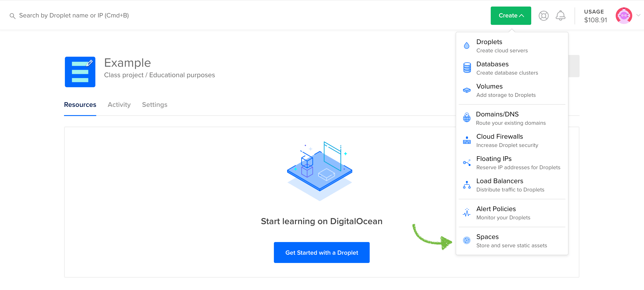This screenshot has height=290, width=644.
Task: Pick Volumes from the dropdown list
Action: click(x=512, y=90)
